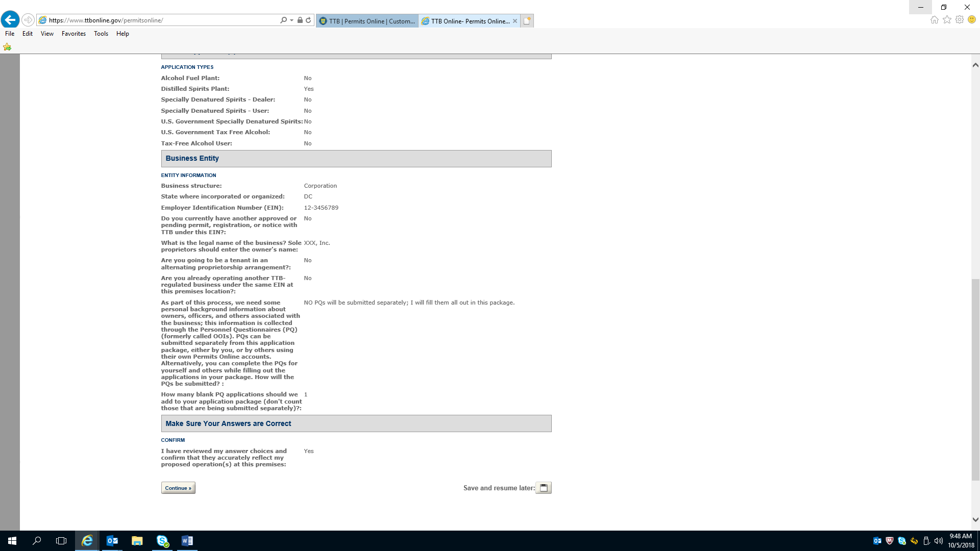Open a new browser tab
The image size is (980, 551).
click(527, 21)
